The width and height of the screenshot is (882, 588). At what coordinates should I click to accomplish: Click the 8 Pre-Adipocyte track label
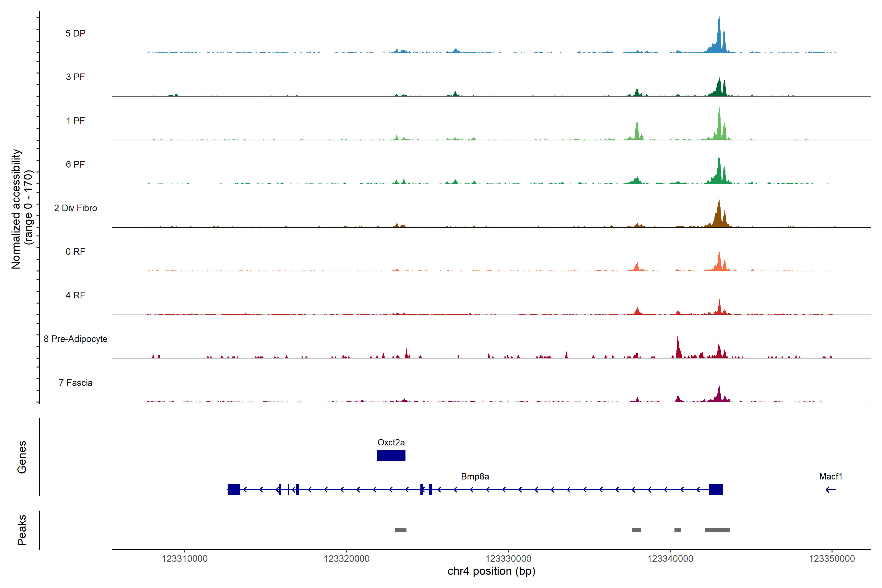(75, 339)
